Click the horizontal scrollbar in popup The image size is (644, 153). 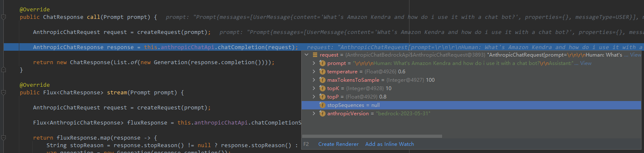(372, 136)
